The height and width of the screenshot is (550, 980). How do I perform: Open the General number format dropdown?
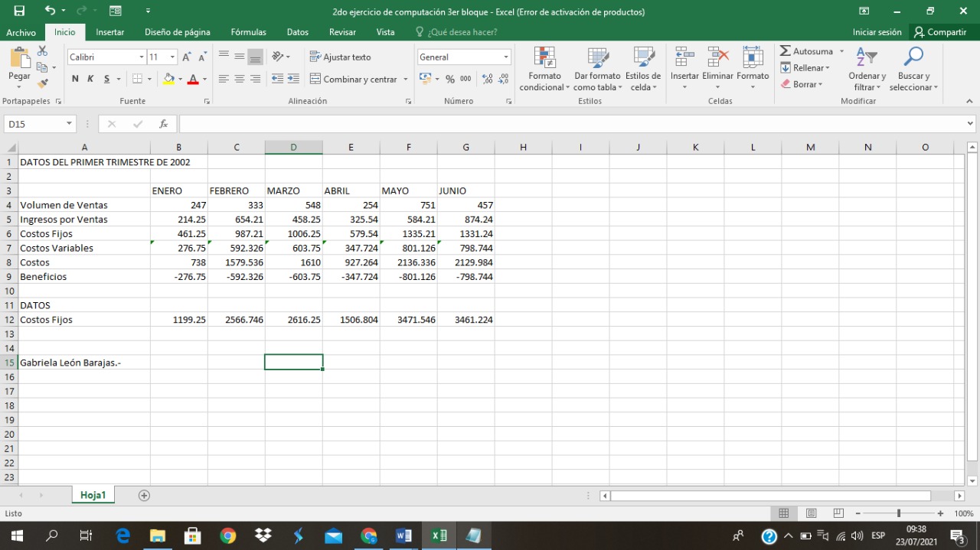pyautogui.click(x=506, y=57)
